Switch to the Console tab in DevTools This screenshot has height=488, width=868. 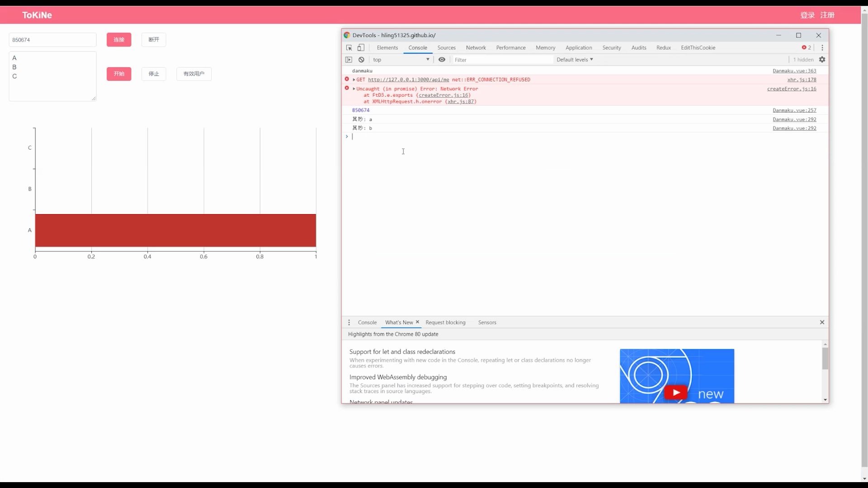(x=417, y=47)
